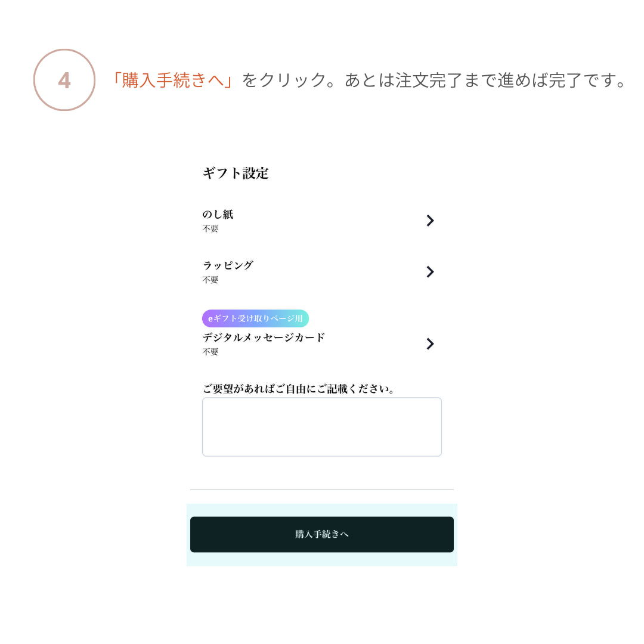Viewport: 644px width, 644px height.
Task: Click the をクリック text in the instruction
Action: (x=284, y=80)
